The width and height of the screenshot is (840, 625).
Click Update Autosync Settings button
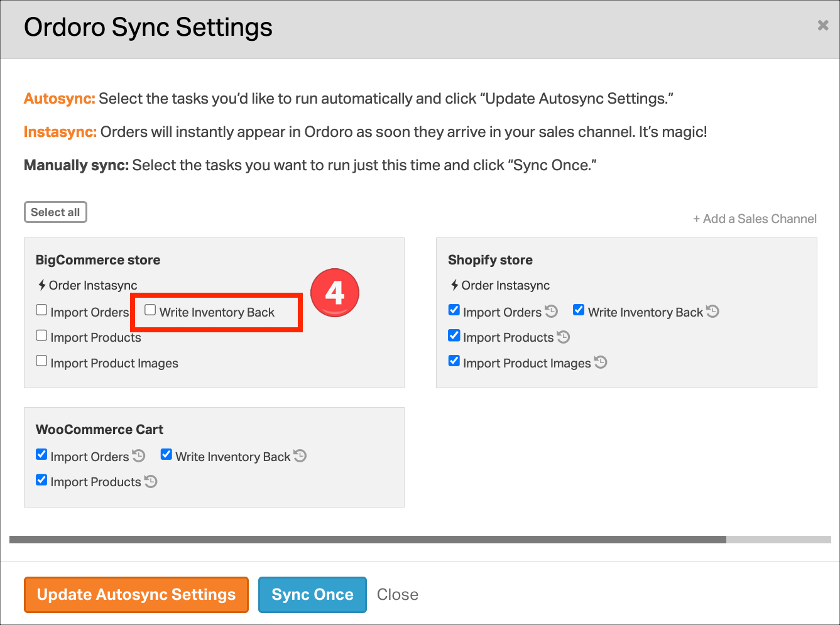point(136,594)
